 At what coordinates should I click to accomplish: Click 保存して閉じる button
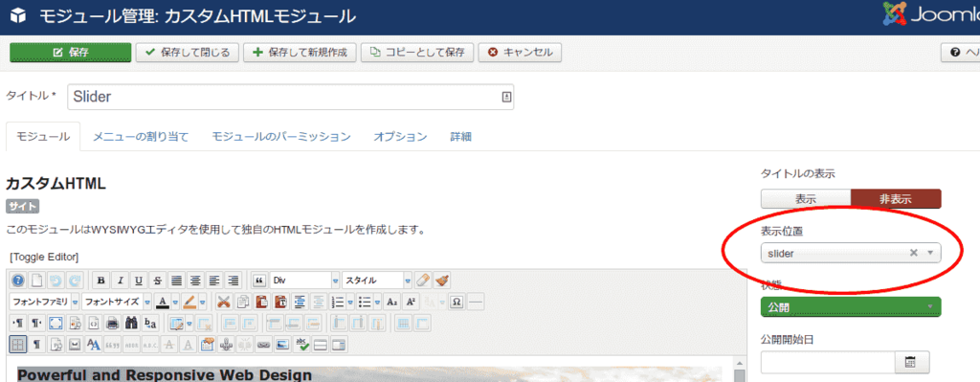pos(188,53)
